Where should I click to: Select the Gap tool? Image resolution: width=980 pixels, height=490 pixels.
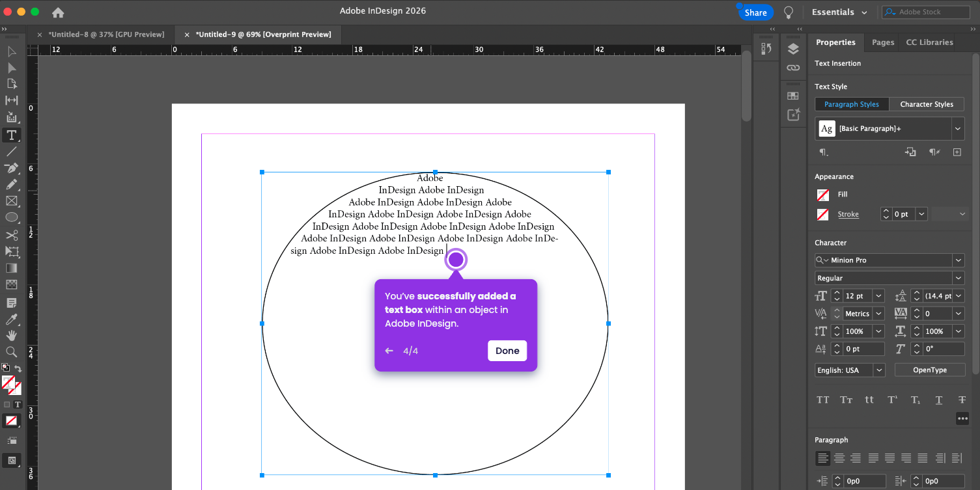[x=12, y=100]
